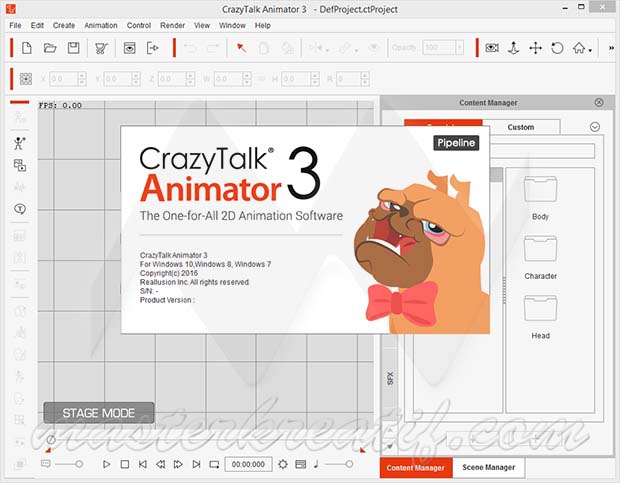Image resolution: width=620 pixels, height=483 pixels.
Task: Expand the home view dropdown arrow
Action: pyautogui.click(x=590, y=51)
